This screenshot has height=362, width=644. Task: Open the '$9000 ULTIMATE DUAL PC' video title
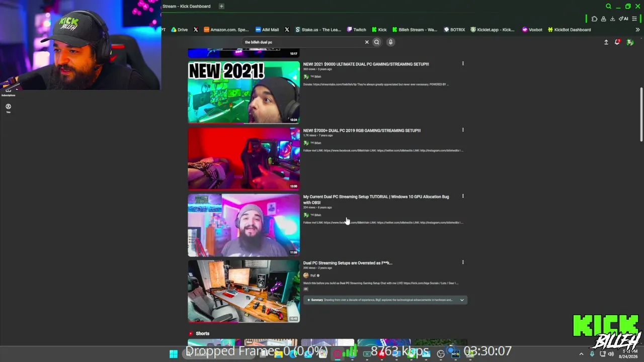[x=366, y=64]
